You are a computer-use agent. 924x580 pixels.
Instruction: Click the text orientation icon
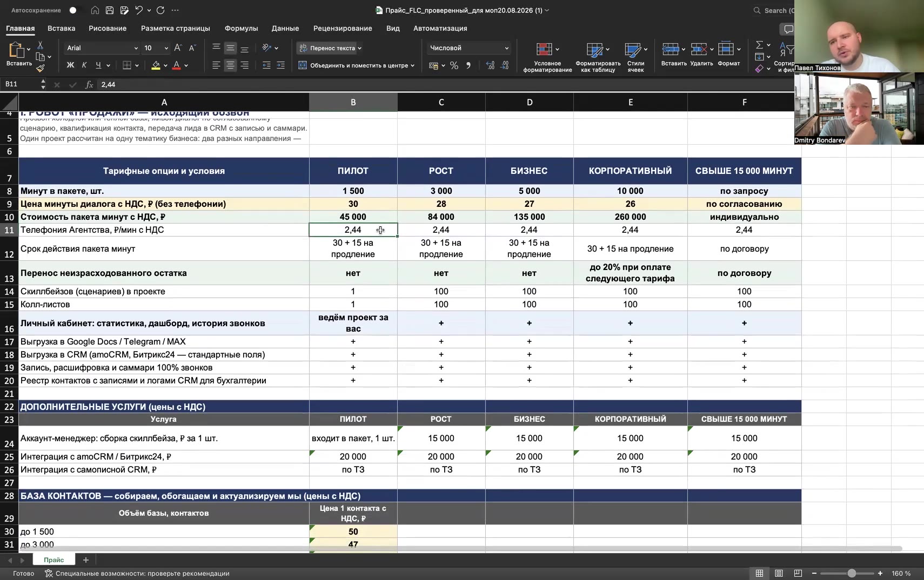[x=266, y=48]
